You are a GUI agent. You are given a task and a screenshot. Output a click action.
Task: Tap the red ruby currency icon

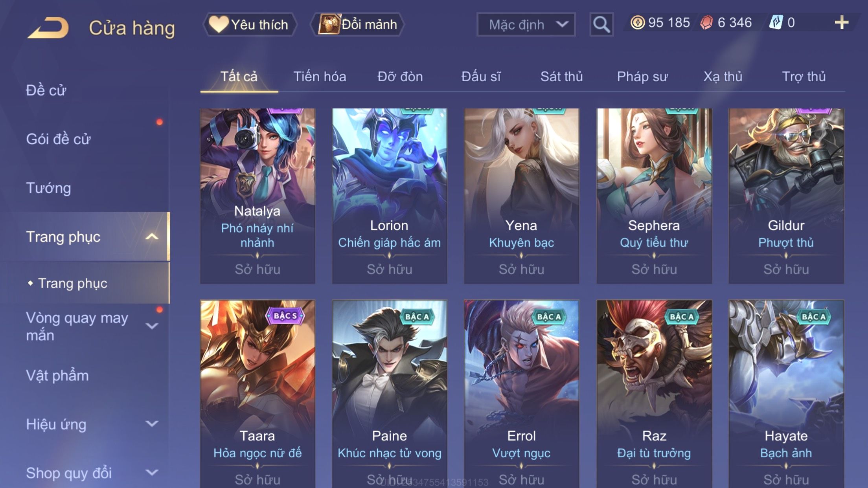pos(706,23)
